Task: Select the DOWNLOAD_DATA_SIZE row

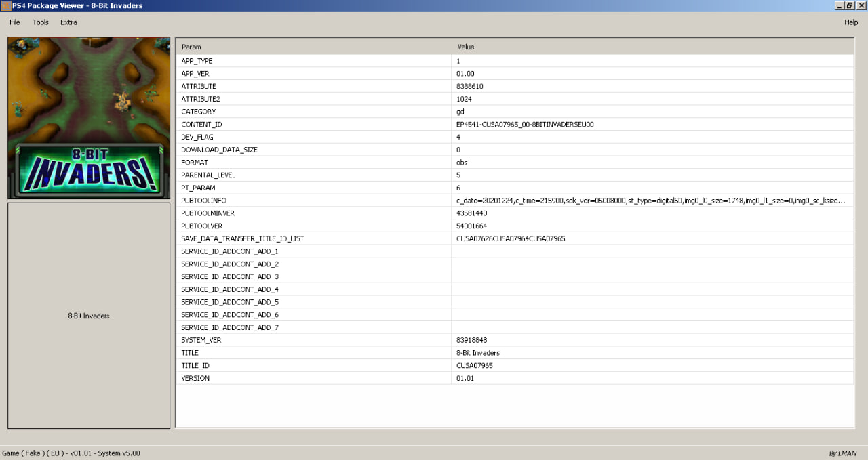Action: pos(515,150)
